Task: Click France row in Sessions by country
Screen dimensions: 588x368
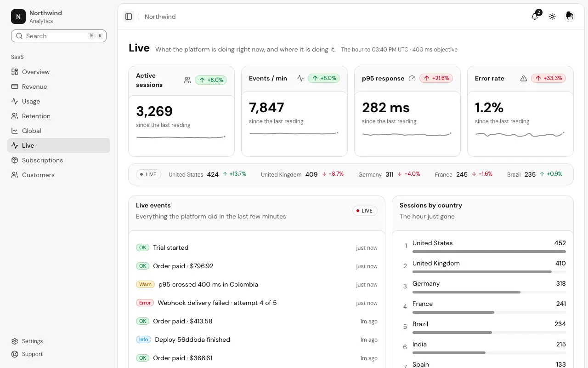Action: point(483,307)
